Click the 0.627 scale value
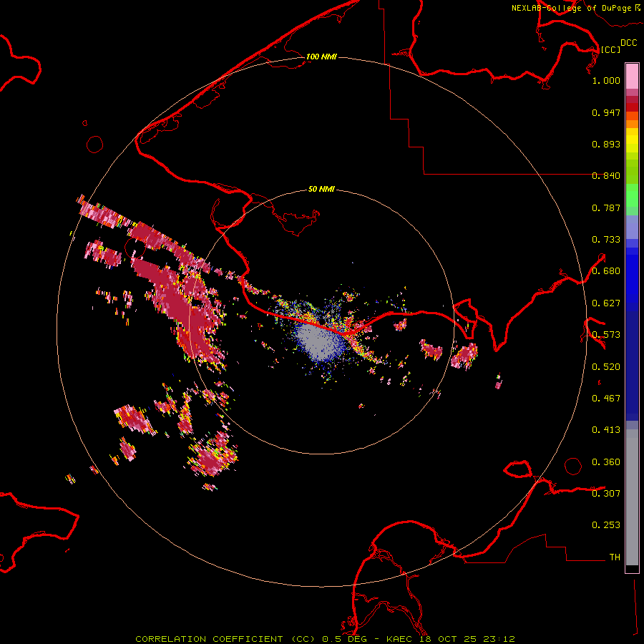The width and height of the screenshot is (644, 644). [x=606, y=303]
